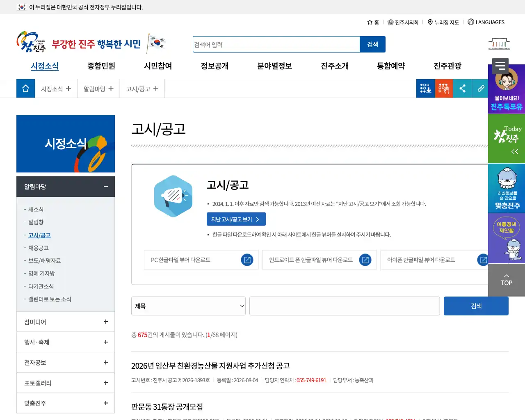The height and width of the screenshot is (420, 525).
Task: Open the LANGUAGES selector
Action: [x=486, y=22]
